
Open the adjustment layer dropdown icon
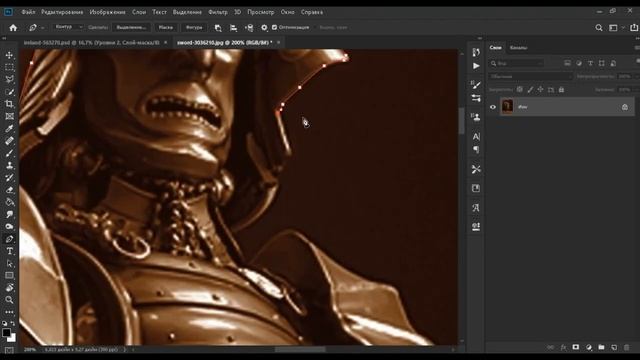589,347
